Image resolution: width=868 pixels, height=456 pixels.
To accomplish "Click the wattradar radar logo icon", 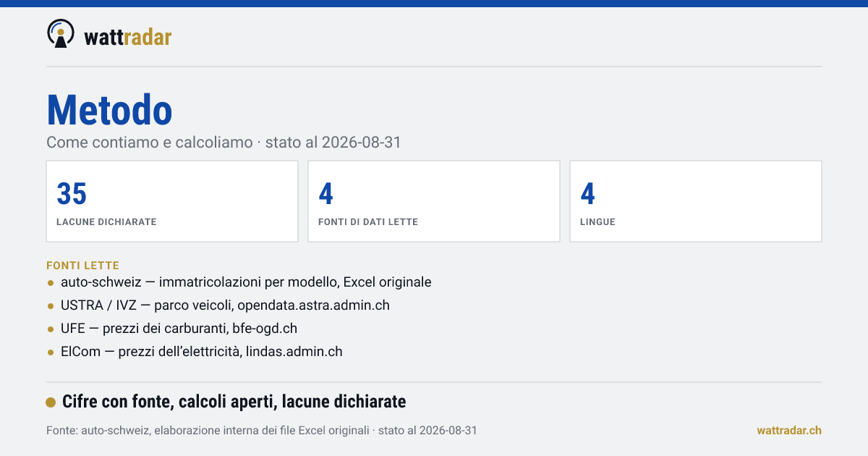I will click(60, 34).
